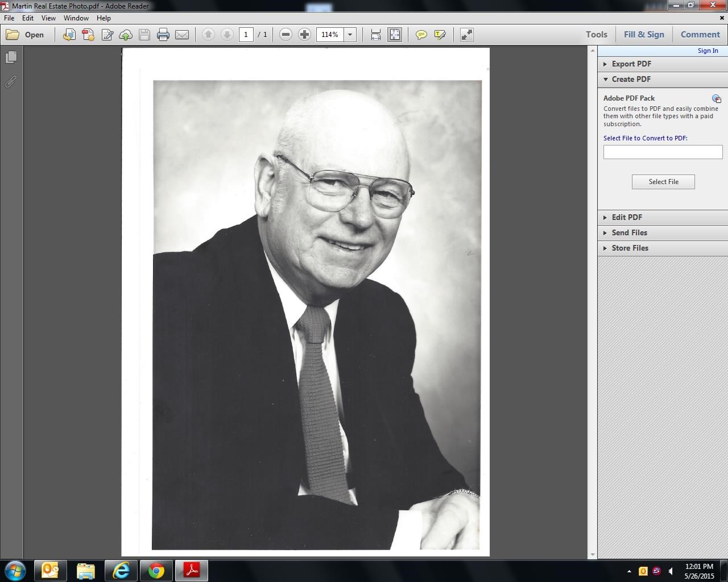Toggle fit page to window view
The height and width of the screenshot is (582, 728).
[395, 35]
